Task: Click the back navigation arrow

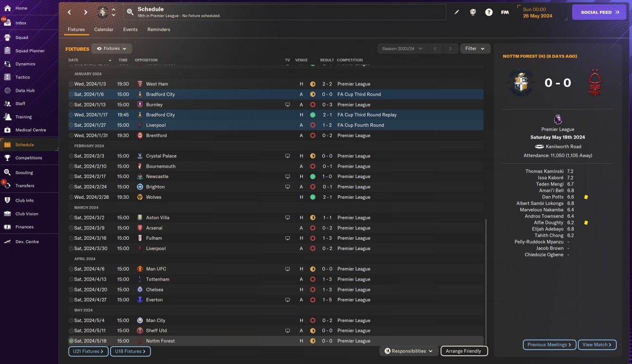Action: (x=69, y=12)
